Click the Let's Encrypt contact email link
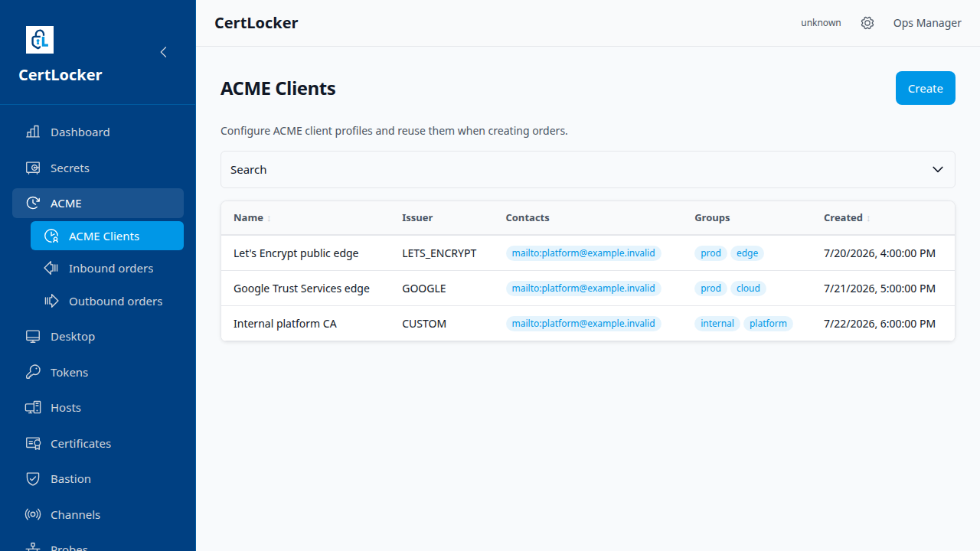 583,253
